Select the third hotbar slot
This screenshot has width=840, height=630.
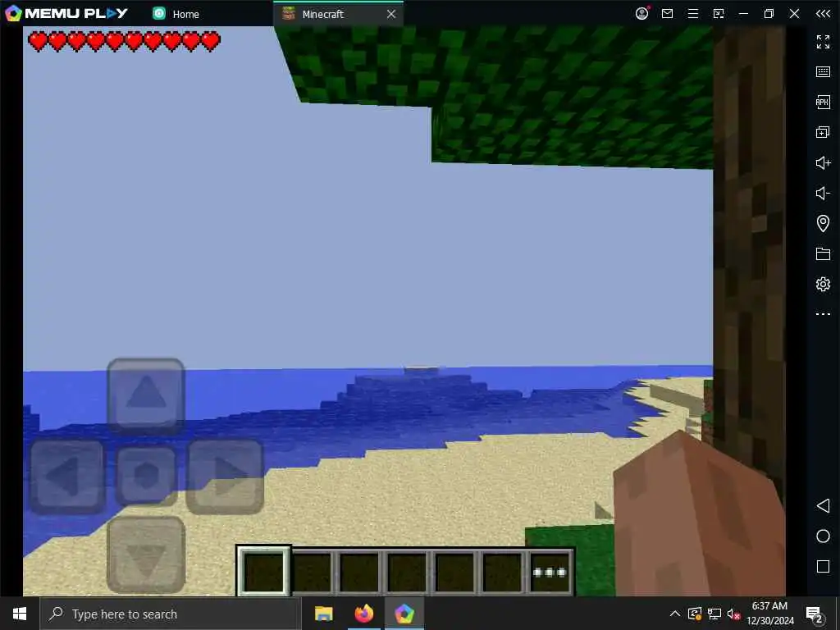tap(359, 572)
